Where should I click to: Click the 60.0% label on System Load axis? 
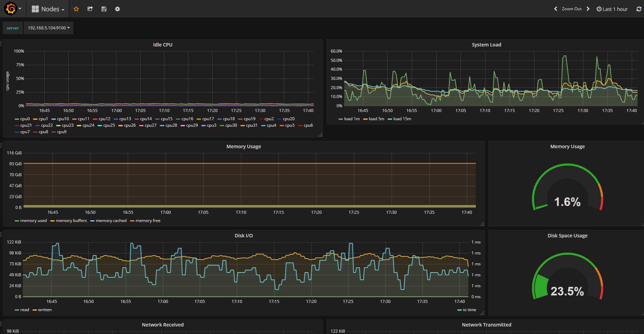336,51
